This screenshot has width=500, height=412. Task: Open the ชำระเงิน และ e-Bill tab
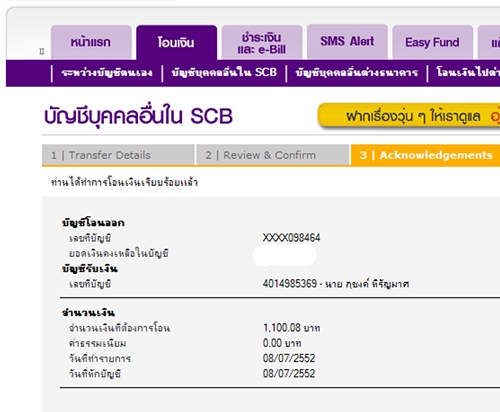click(x=262, y=42)
